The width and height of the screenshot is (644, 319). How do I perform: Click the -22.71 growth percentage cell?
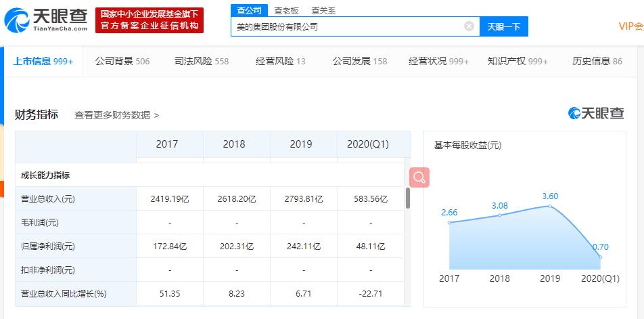371,294
